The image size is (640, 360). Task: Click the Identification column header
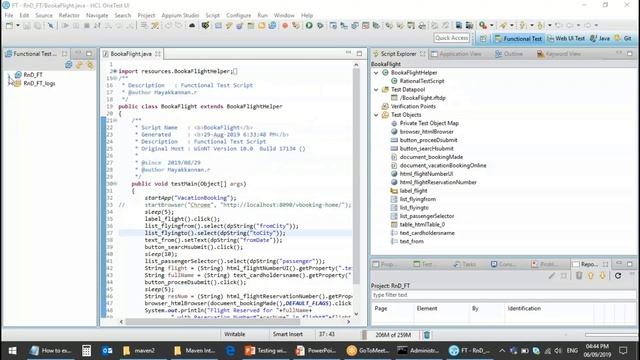524,309
